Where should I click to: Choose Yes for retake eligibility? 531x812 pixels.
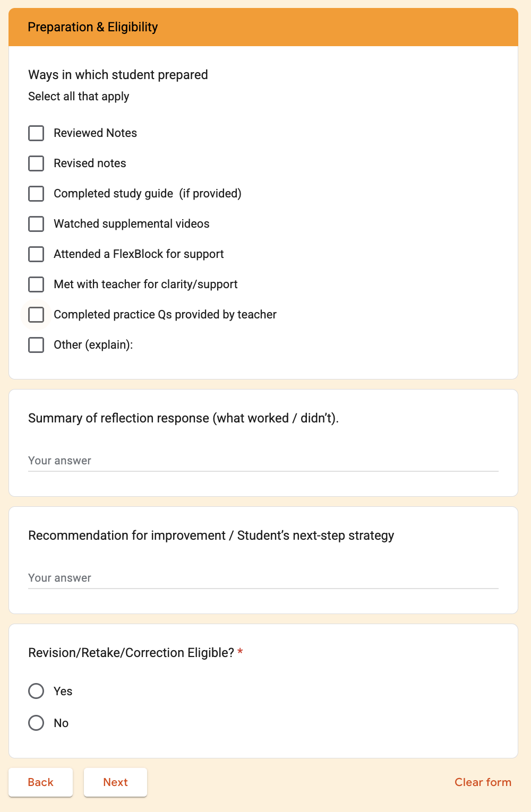click(x=36, y=691)
